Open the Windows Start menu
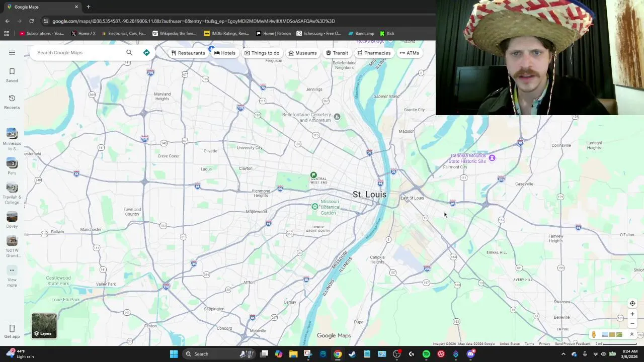This screenshot has width=644, height=362. click(x=174, y=354)
